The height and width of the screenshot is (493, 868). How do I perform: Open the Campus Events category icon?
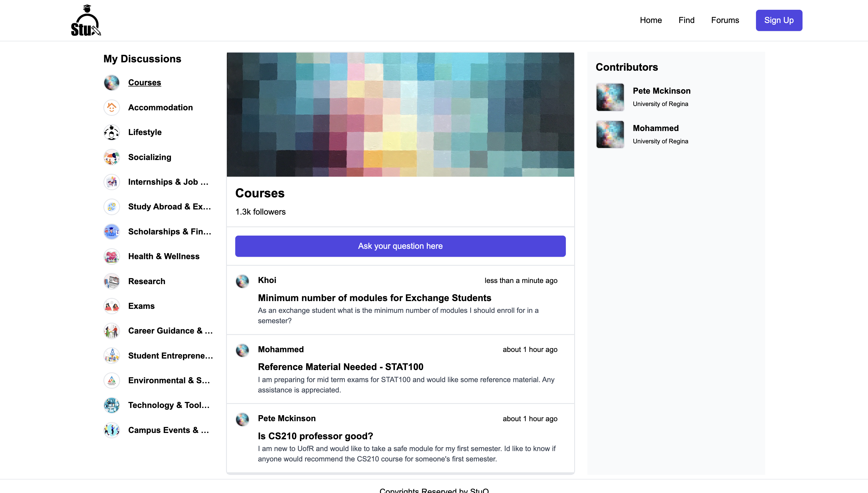click(x=111, y=430)
